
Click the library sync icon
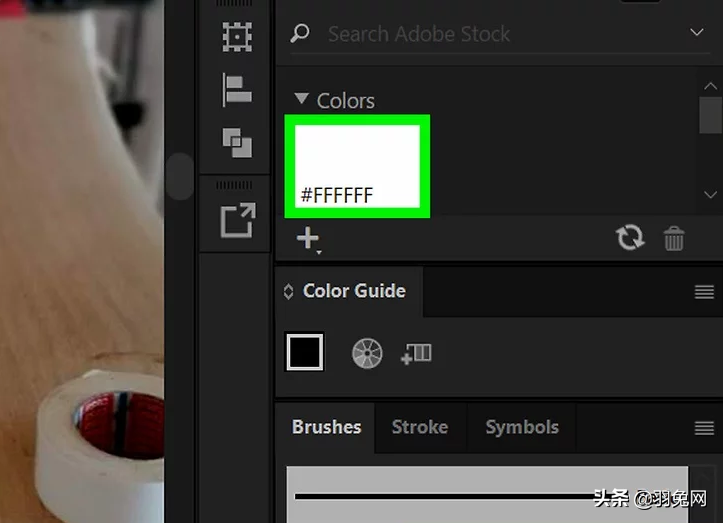point(630,238)
